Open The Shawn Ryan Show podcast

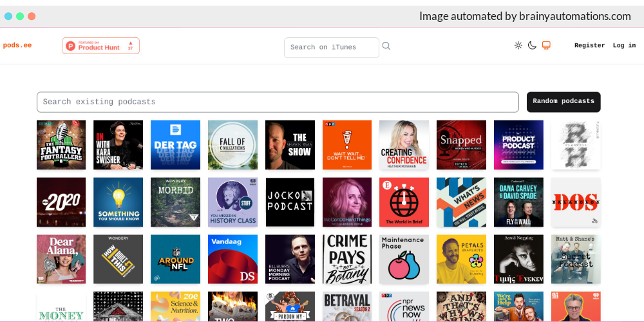290,145
